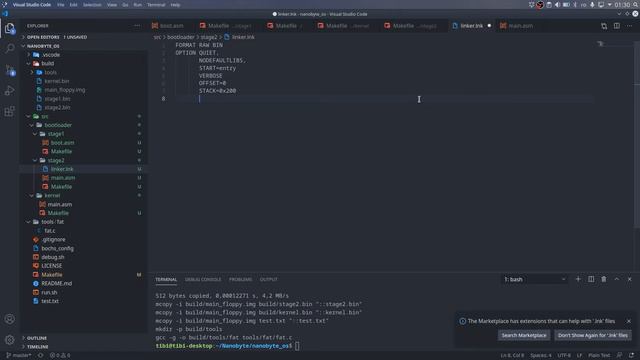Click the Search Marketplace button
640x360 pixels.
point(524,336)
